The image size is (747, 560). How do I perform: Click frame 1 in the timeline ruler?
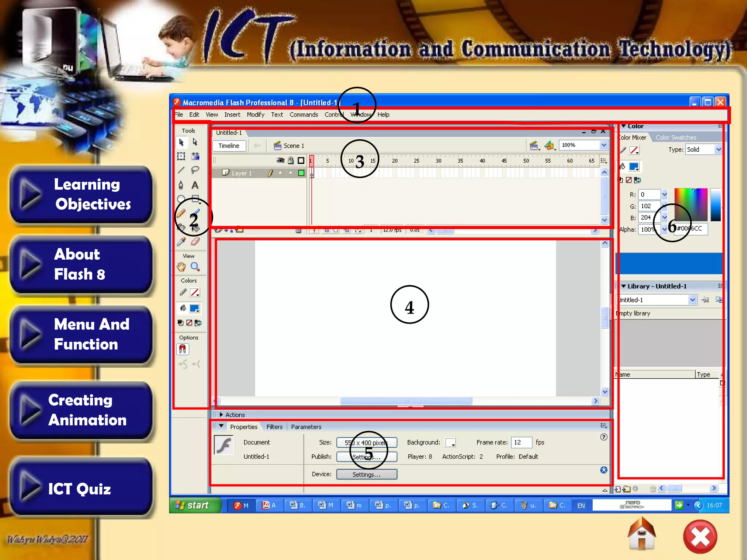311,161
